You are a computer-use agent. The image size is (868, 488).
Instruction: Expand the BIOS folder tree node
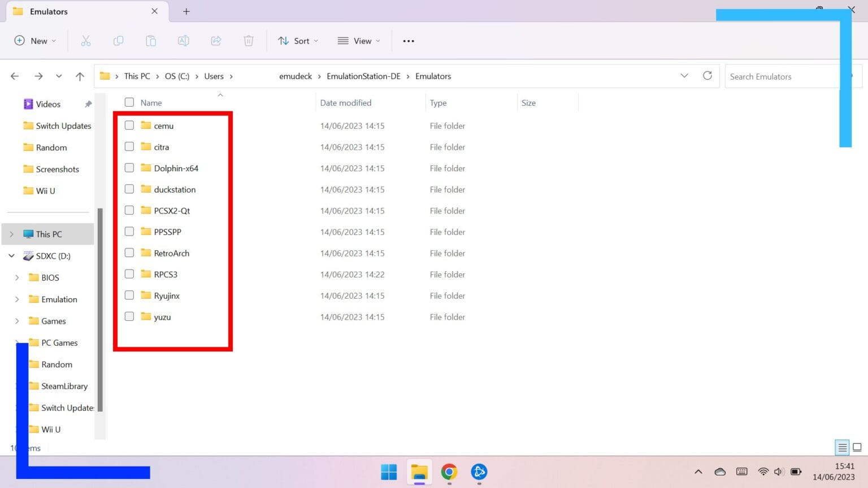pos(17,277)
